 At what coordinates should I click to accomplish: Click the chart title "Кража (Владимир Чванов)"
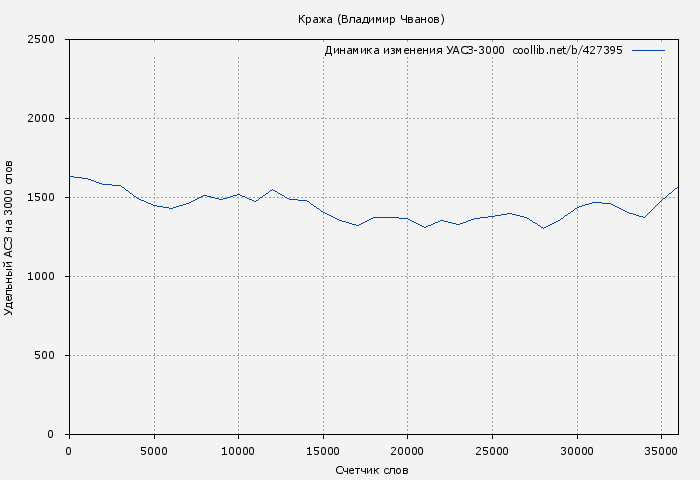371,19
